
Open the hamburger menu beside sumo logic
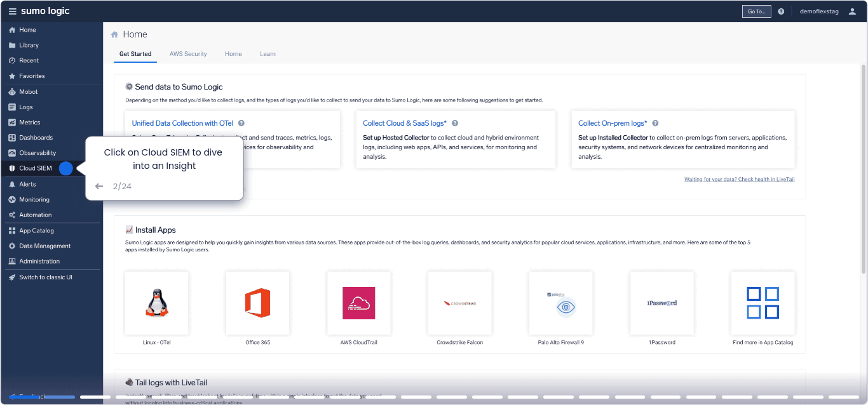pos(13,11)
